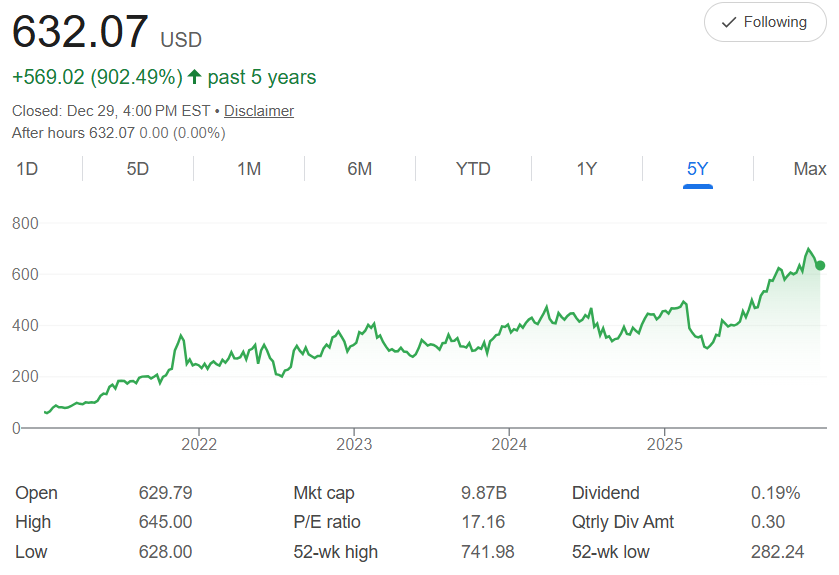Click the 2023 label on chart axis
The width and height of the screenshot is (839, 575).
point(354,444)
